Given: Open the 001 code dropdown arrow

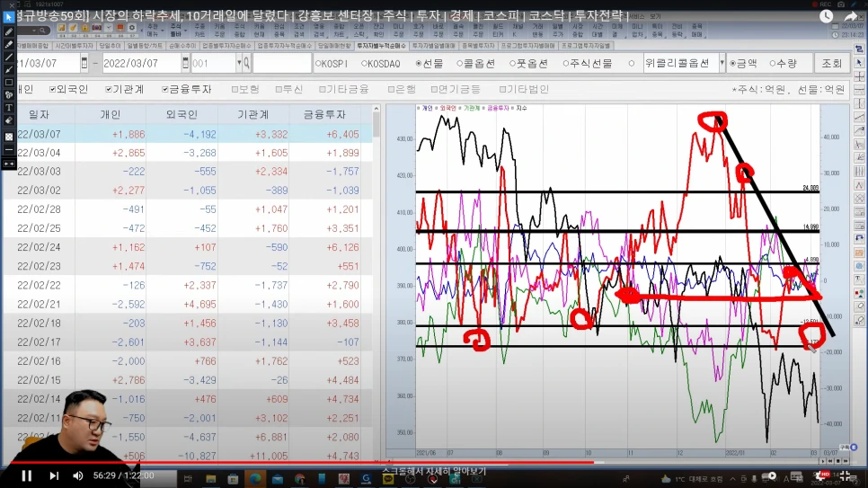Looking at the screenshot, I should 239,63.
